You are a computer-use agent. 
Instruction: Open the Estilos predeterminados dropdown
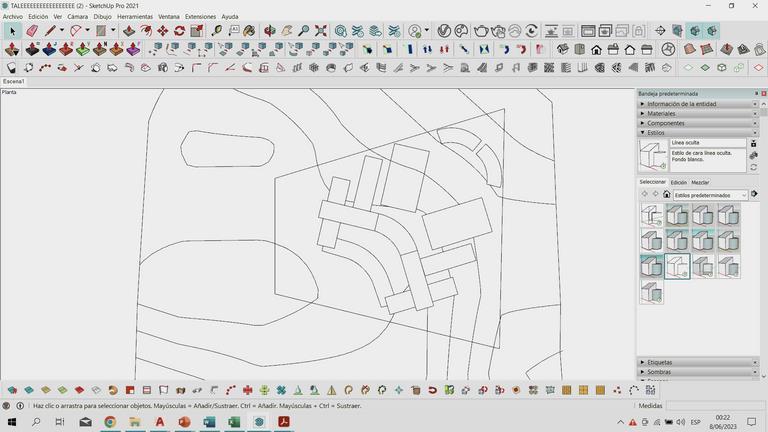[710, 195]
